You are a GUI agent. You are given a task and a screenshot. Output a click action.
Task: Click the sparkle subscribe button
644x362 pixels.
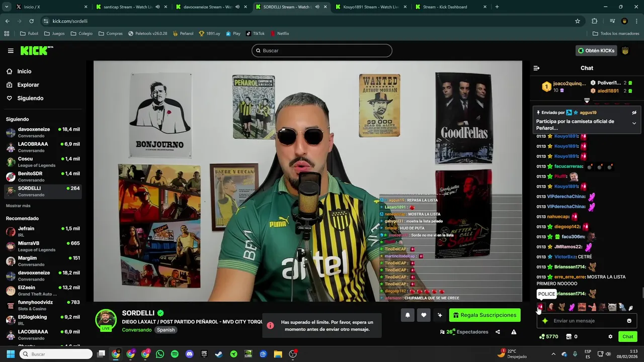click(x=440, y=315)
